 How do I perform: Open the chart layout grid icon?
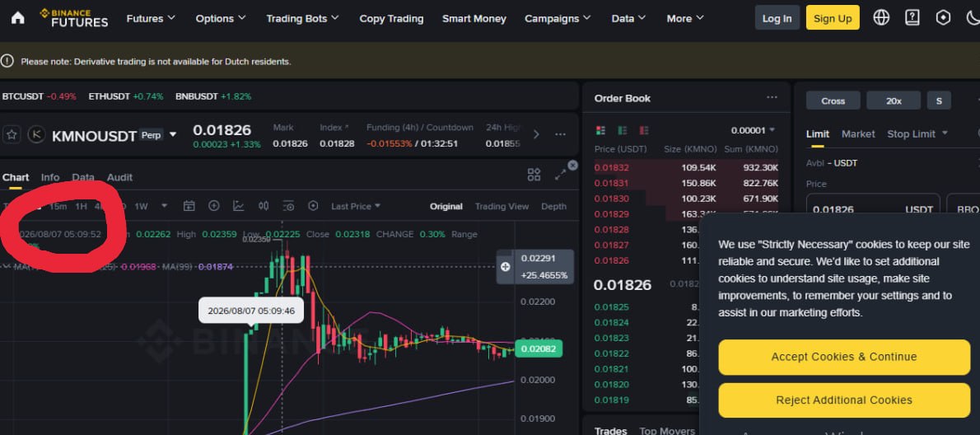pos(534,175)
